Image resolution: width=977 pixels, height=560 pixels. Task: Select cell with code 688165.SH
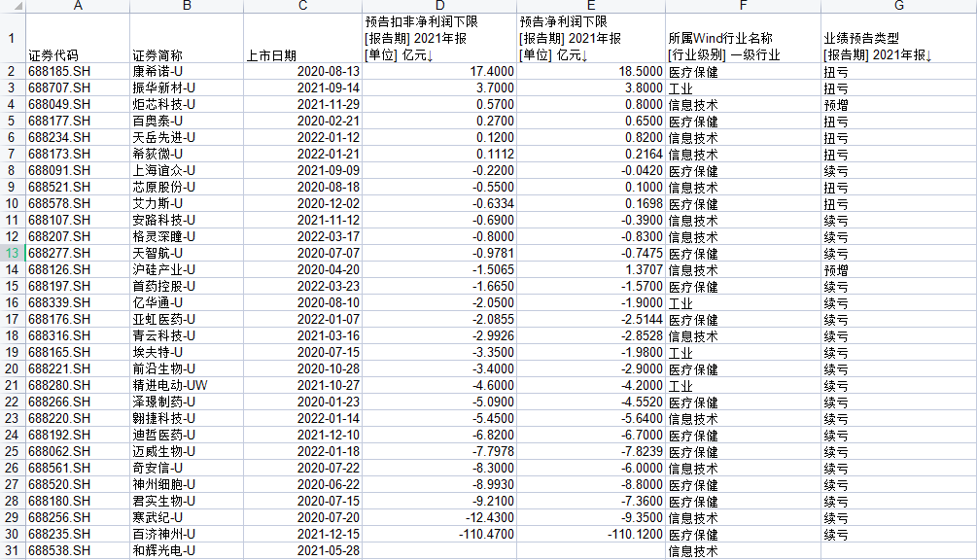click(77, 352)
